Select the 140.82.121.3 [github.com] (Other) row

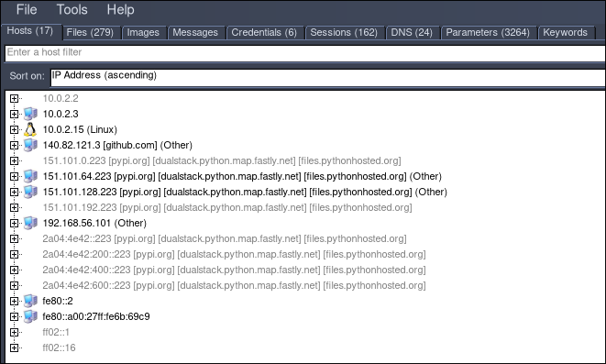(x=117, y=145)
